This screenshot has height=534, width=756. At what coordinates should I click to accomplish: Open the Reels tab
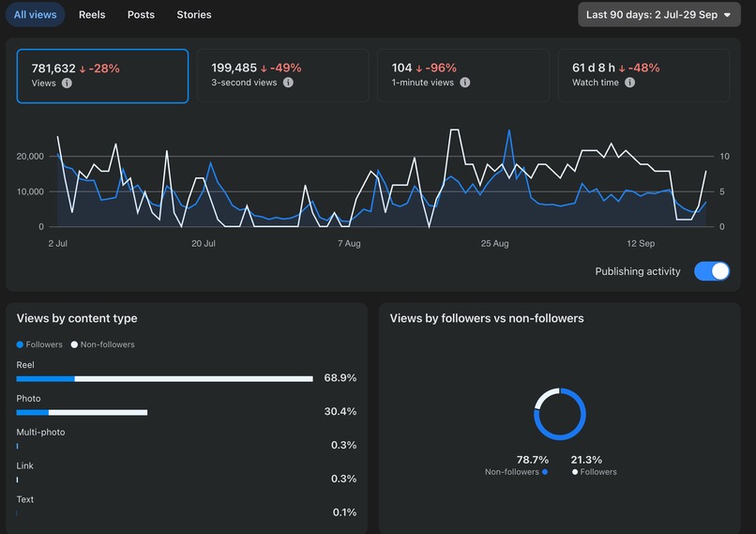pos(92,14)
